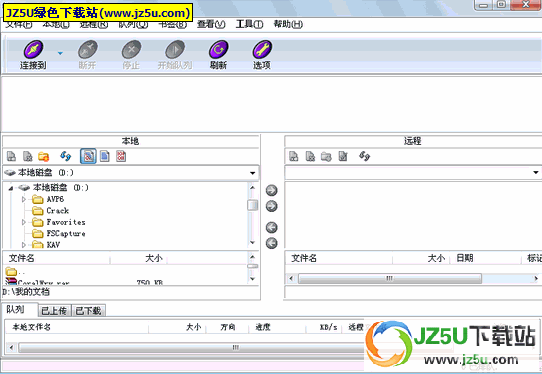Image resolution: width=542 pixels, height=374 pixels.
Task: Click the local folder tree scrollbar thumb
Action: (x=253, y=205)
